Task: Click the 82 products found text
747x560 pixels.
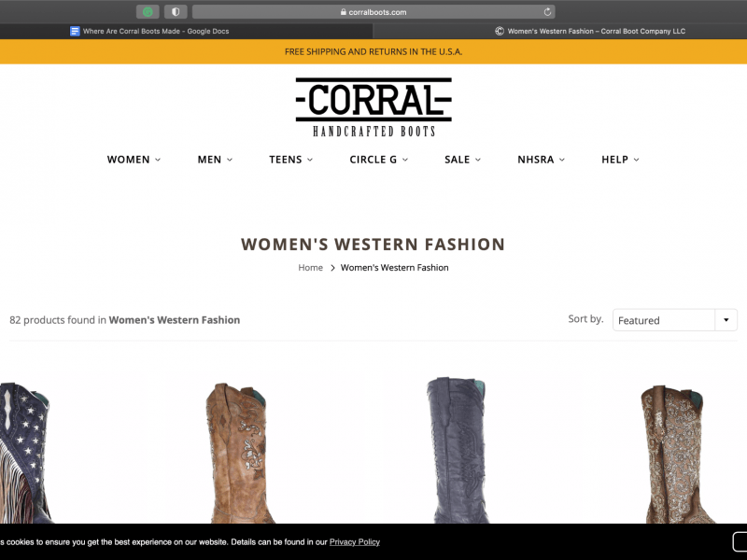Action: click(125, 320)
